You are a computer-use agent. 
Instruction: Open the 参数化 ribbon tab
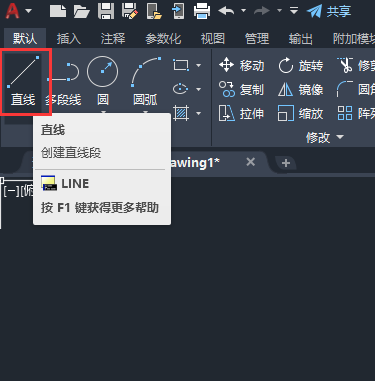pos(163,39)
